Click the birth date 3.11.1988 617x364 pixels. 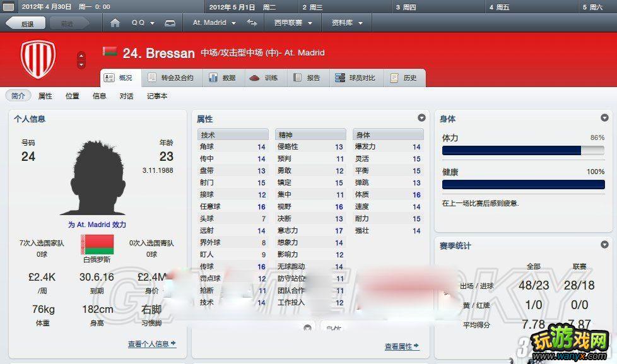pos(157,170)
